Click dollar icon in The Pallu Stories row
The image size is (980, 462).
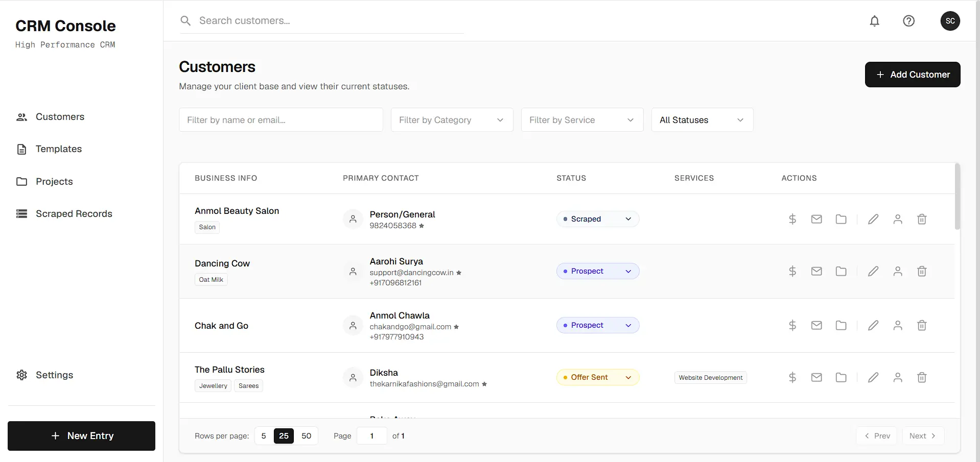pos(792,377)
